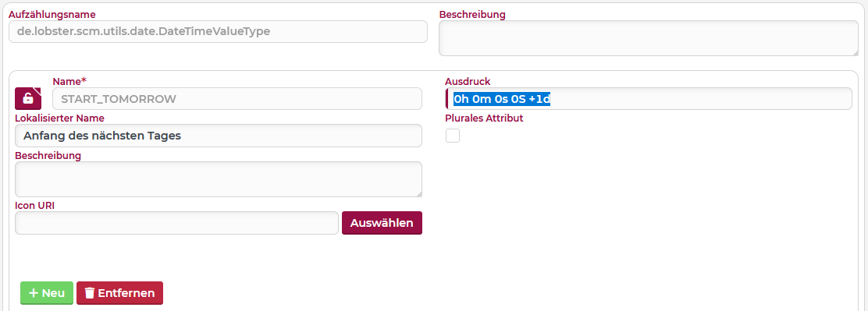Image resolution: width=868 pixels, height=311 pixels.
Task: Click the Plurales Attribut label text
Action: point(485,118)
